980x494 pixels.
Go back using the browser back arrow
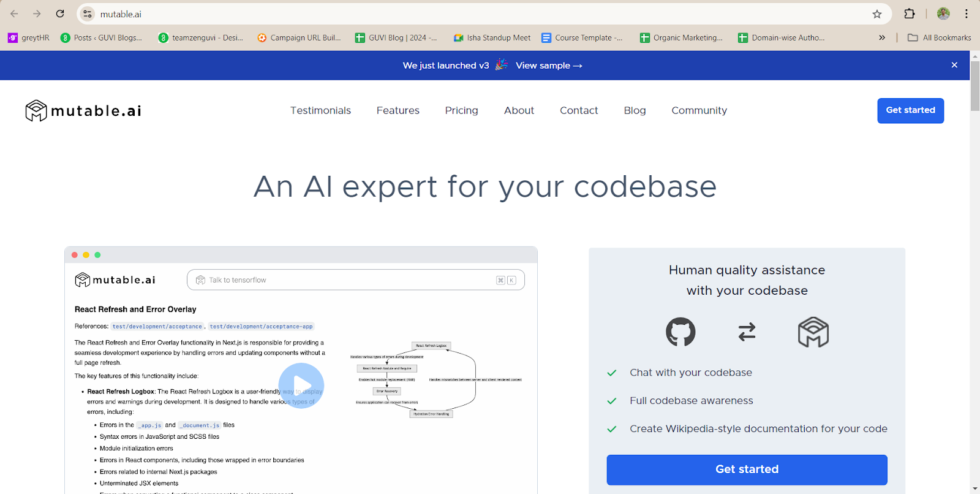(14, 13)
